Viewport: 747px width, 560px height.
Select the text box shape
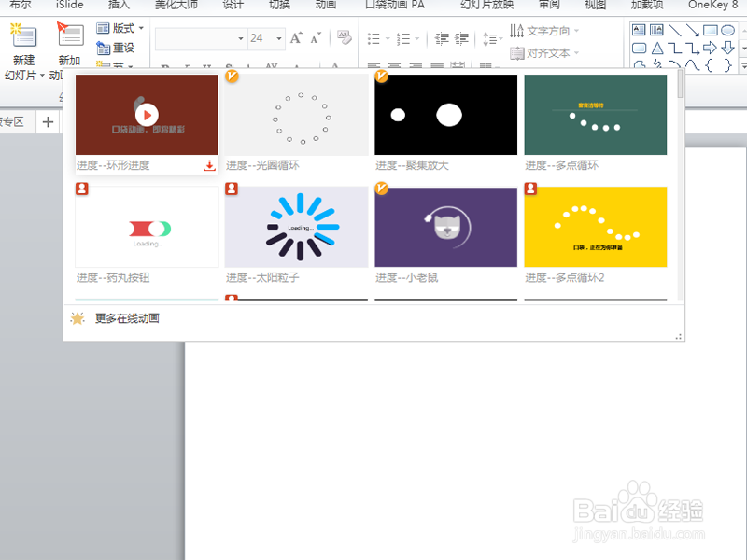639,30
